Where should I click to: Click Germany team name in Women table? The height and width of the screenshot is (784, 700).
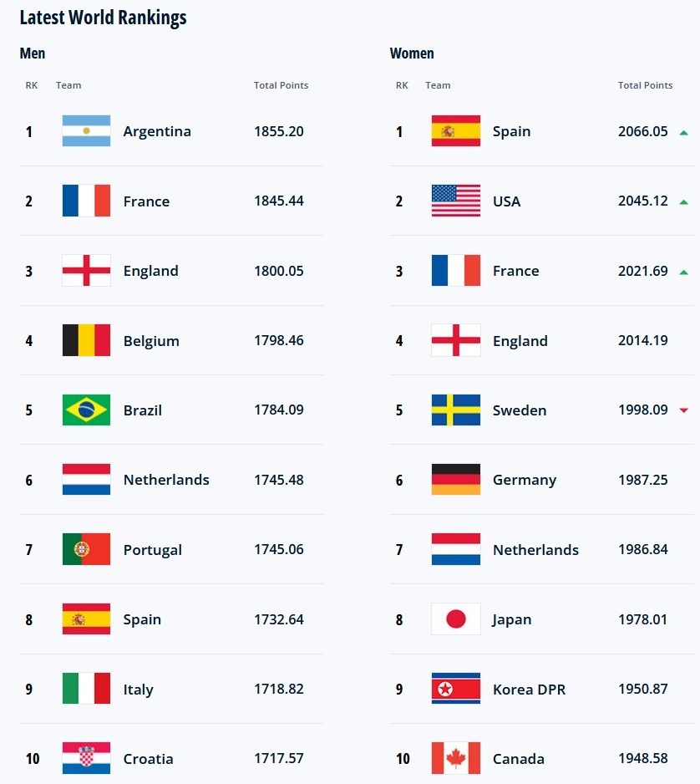525,480
